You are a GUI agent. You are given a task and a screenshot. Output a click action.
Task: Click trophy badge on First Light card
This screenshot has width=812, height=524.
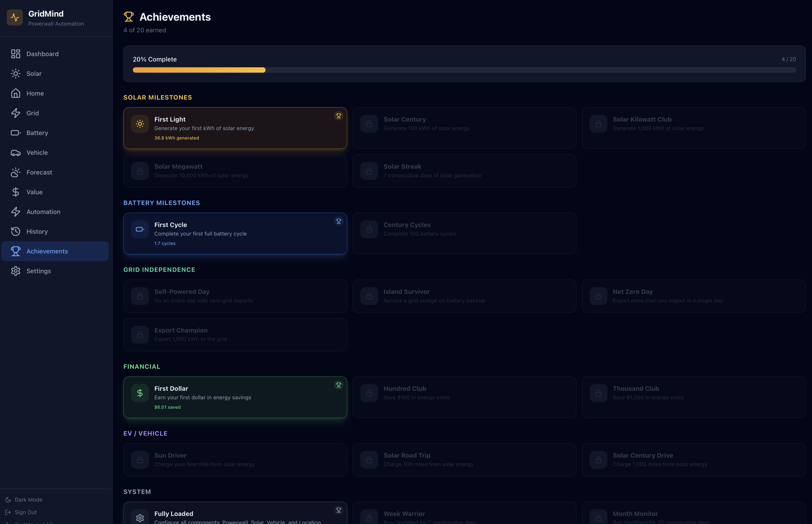pos(338,116)
